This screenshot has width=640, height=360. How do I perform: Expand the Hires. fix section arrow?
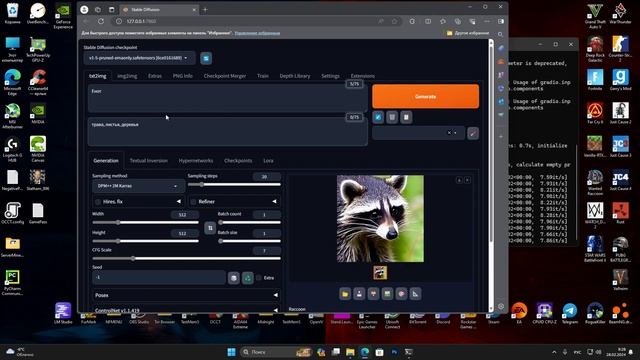click(178, 202)
